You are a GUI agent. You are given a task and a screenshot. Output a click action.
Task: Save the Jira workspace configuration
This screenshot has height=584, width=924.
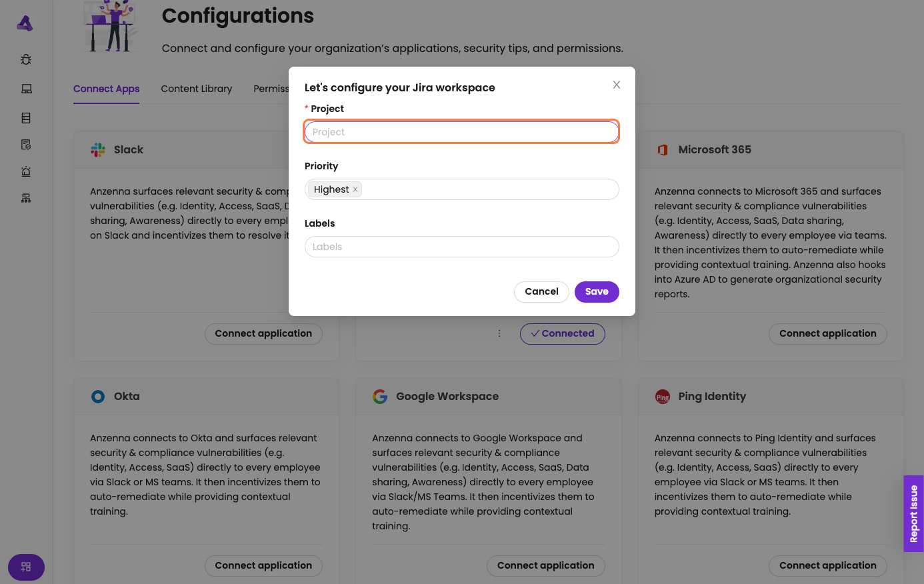click(597, 291)
